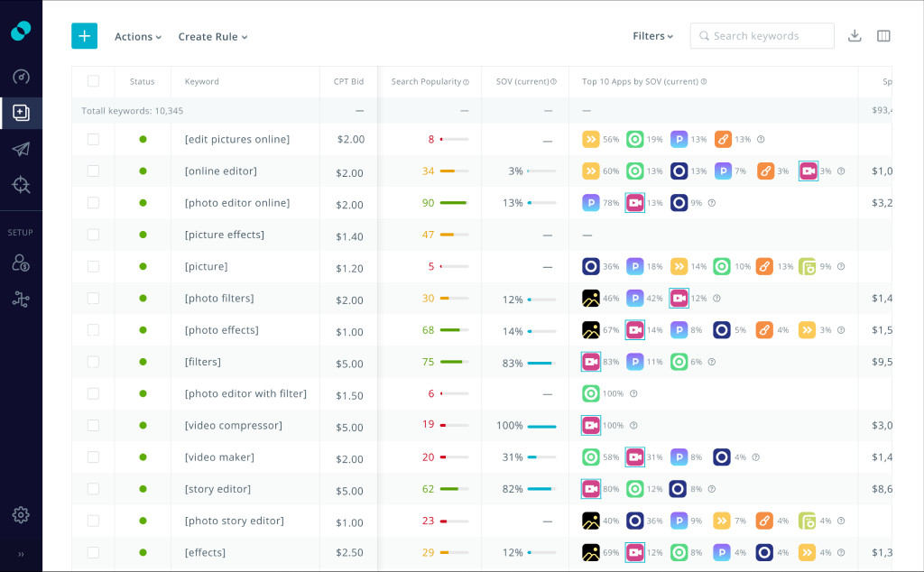Screen dimensions: 924x572
Task: Click the accounts icon under SETUP
Action: (x=21, y=262)
